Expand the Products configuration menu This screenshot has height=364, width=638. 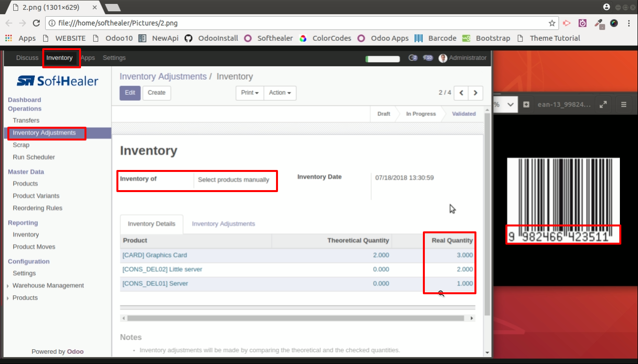pos(25,298)
